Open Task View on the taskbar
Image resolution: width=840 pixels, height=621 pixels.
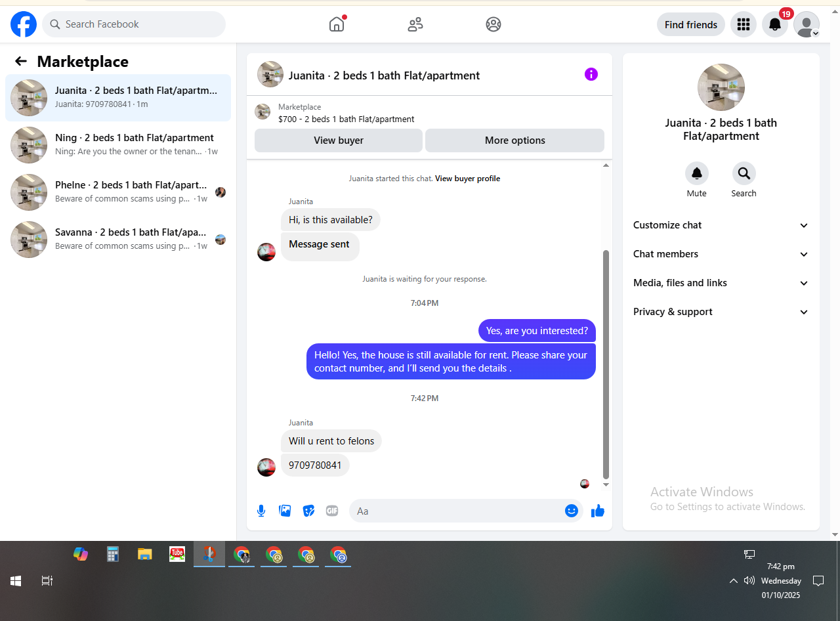(x=47, y=581)
